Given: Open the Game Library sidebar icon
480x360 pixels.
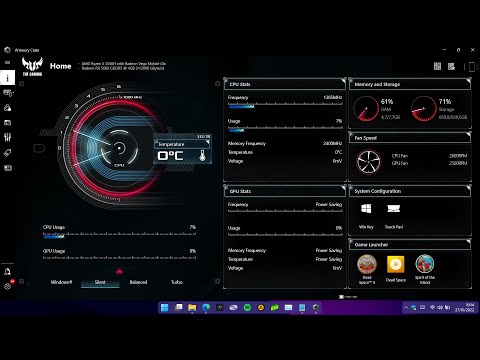Looking at the screenshot, I should point(7,122).
